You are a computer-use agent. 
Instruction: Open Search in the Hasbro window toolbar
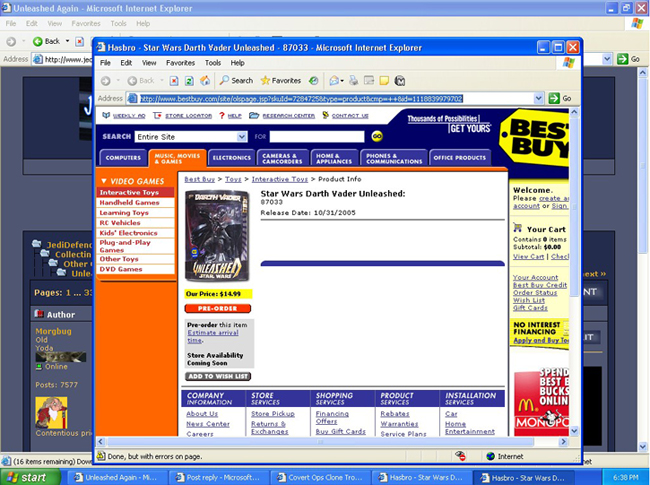(236, 81)
